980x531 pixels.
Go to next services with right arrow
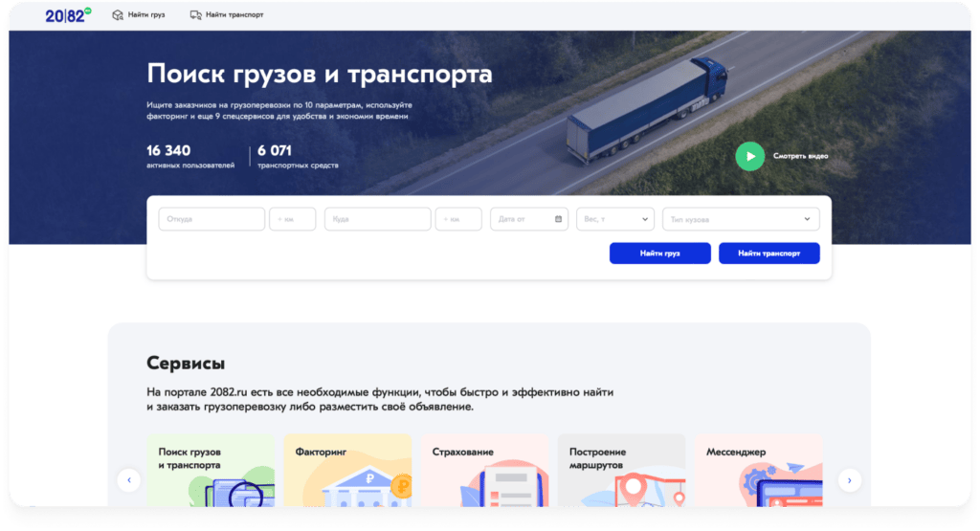click(850, 480)
